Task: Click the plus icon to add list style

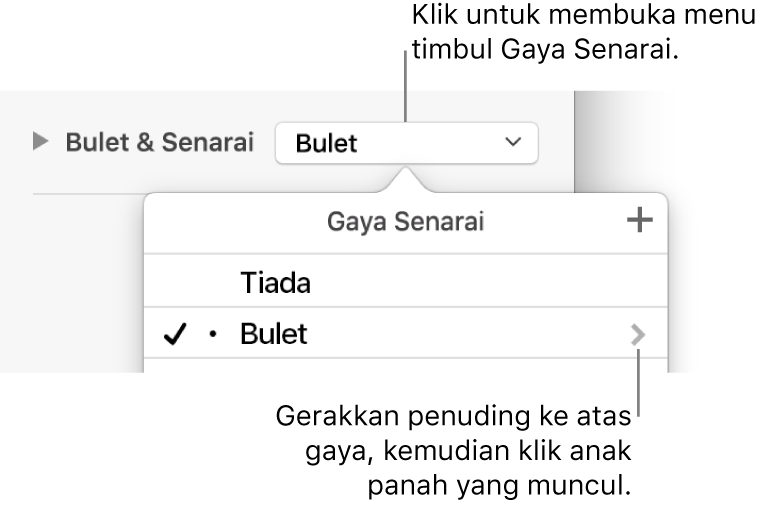Action: [637, 222]
